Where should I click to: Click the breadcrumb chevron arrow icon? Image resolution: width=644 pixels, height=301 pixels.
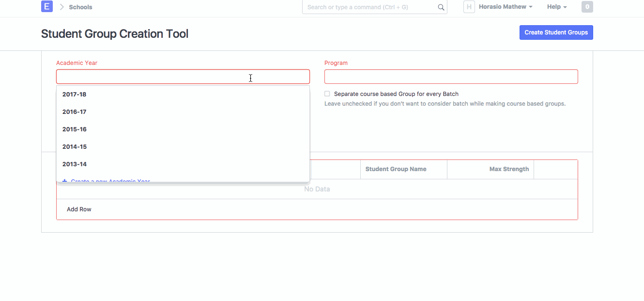tap(61, 7)
